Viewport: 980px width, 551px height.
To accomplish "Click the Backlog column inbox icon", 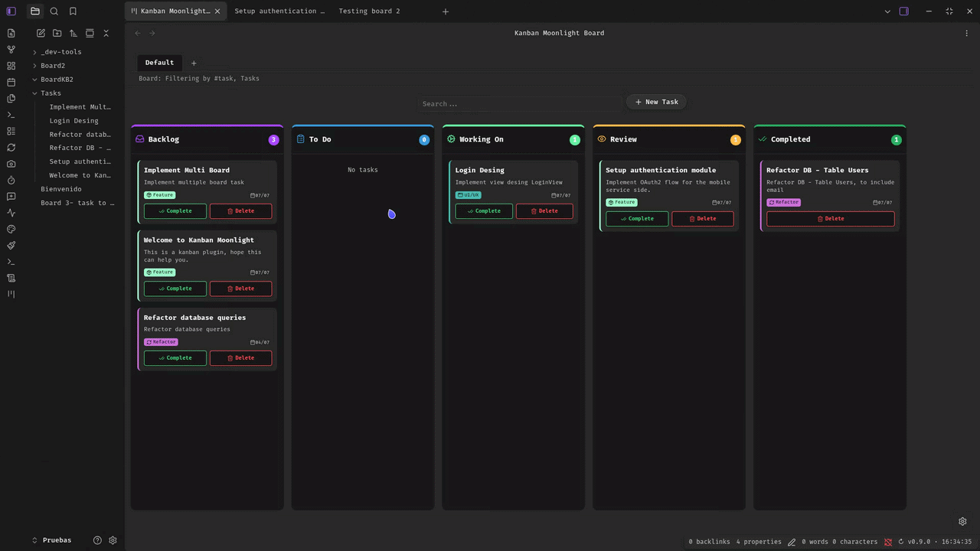I will tap(139, 139).
